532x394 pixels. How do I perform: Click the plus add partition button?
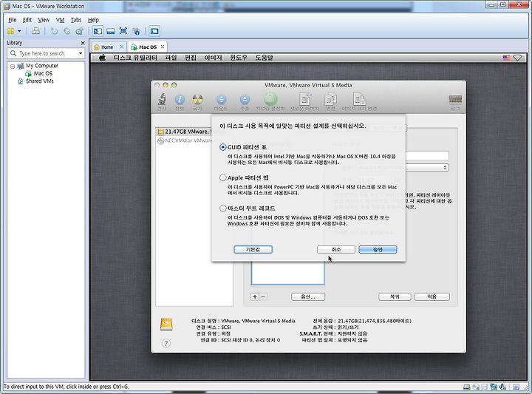click(255, 296)
